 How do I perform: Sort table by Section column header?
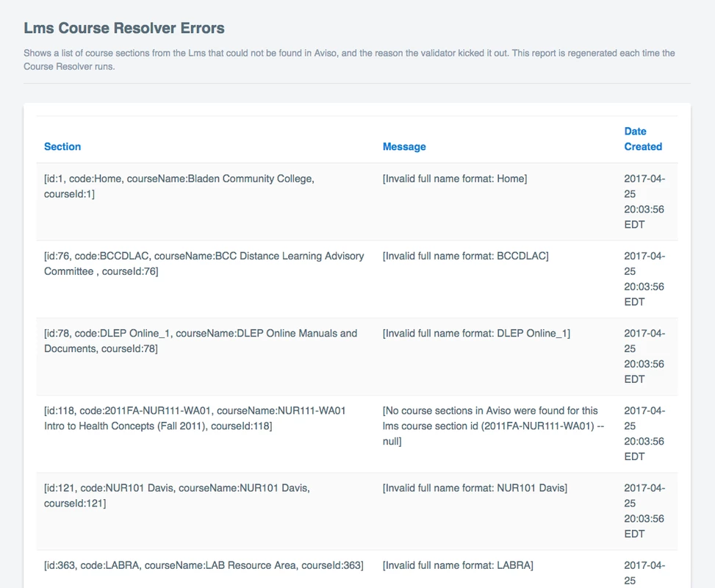coord(62,146)
